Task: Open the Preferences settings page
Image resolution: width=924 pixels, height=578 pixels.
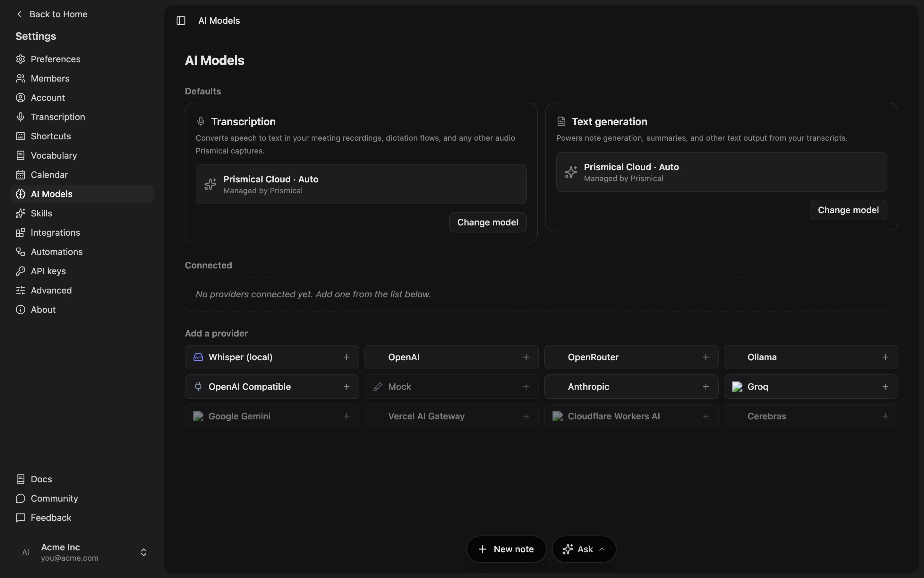Action: click(82, 59)
